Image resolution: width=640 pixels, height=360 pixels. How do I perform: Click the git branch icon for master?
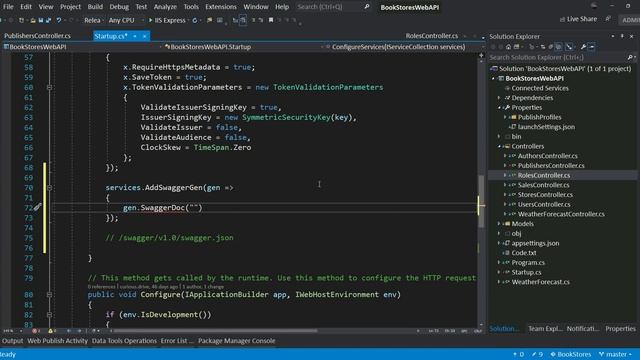pos(601,354)
